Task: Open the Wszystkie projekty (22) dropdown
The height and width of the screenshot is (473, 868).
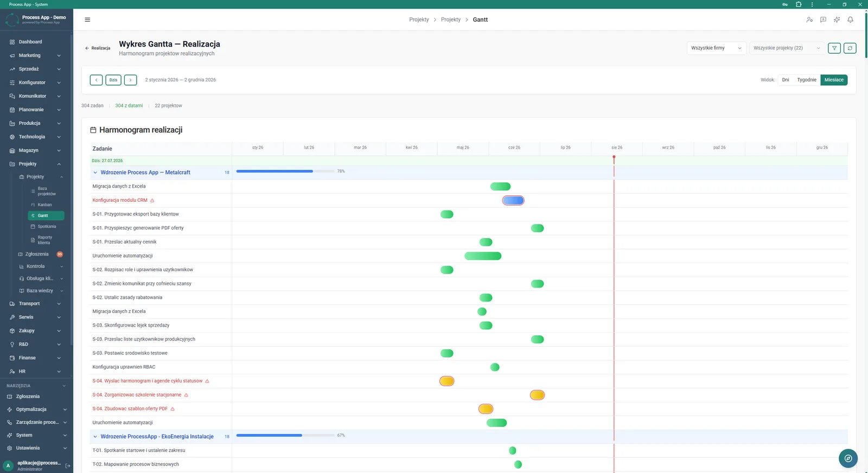Action: pyautogui.click(x=787, y=48)
